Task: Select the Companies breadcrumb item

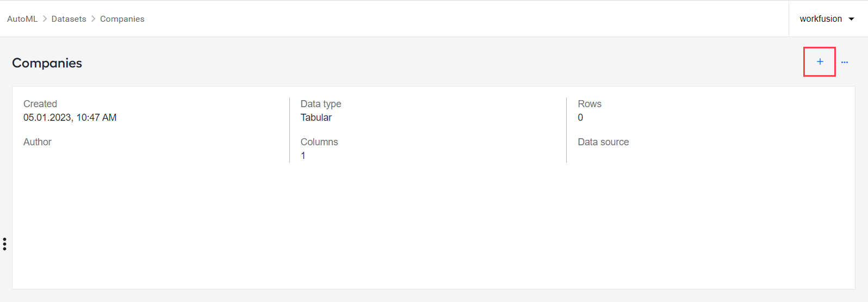Action: tap(122, 19)
